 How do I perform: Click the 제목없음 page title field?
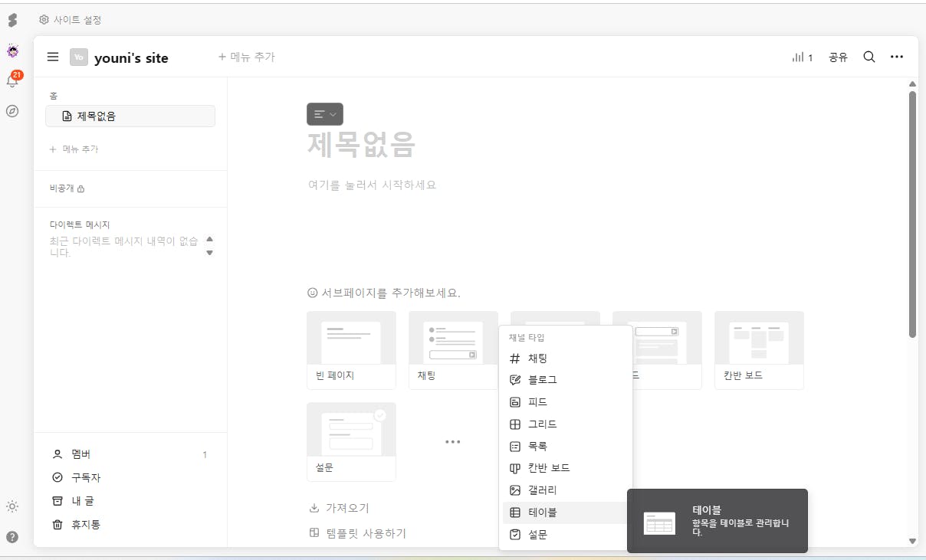361,144
